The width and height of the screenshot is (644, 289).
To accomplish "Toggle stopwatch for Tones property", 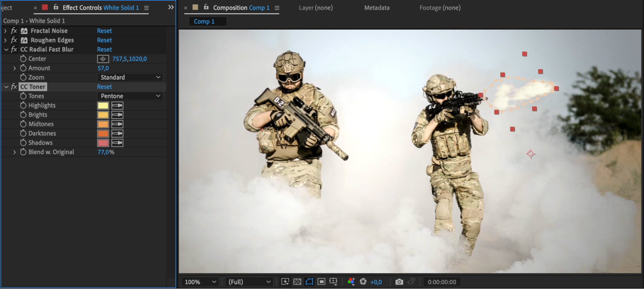I will point(23,96).
